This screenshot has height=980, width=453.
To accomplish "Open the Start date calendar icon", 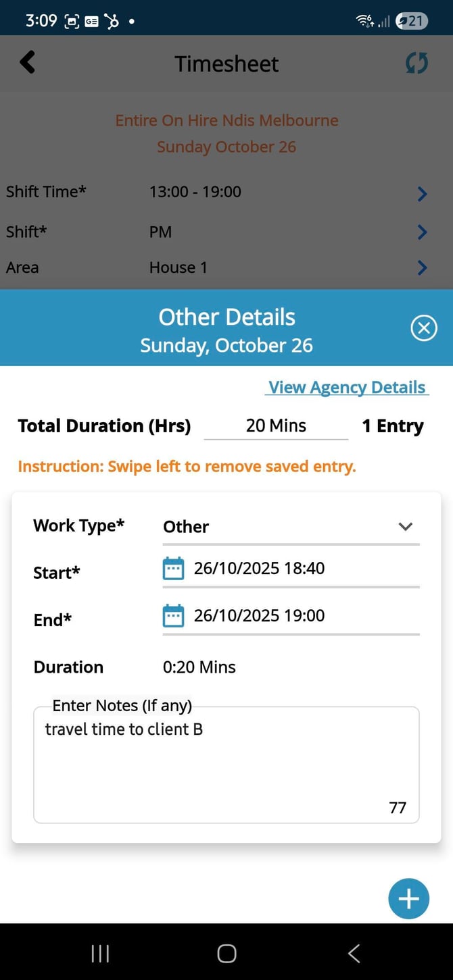I will [x=174, y=569].
